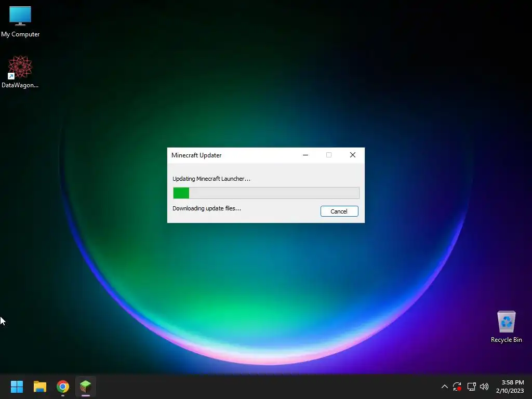Image resolution: width=532 pixels, height=399 pixels.
Task: Select the 'Downloading update files…' text
Action: pyautogui.click(x=207, y=208)
